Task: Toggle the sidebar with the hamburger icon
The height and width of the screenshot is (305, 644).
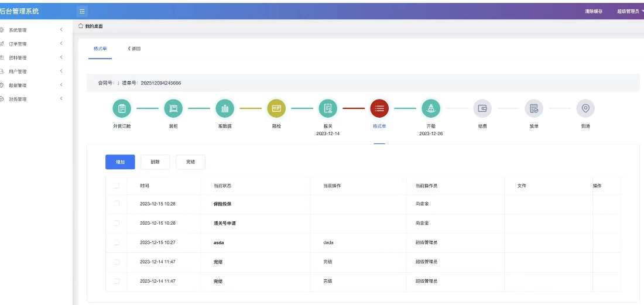Action: pyautogui.click(x=82, y=11)
